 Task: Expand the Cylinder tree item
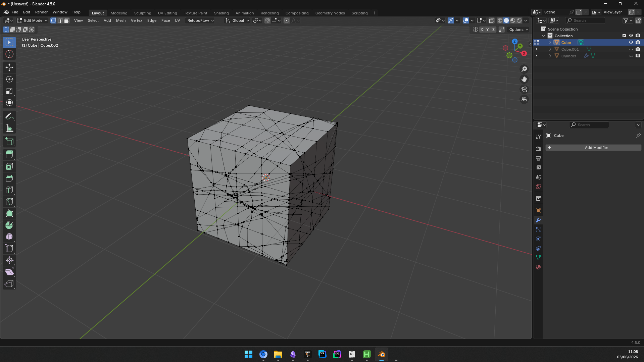point(550,56)
